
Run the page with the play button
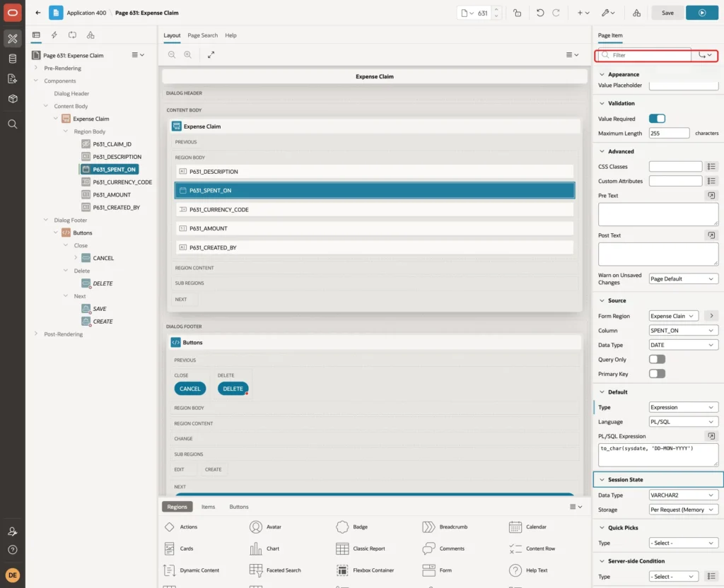(701, 13)
